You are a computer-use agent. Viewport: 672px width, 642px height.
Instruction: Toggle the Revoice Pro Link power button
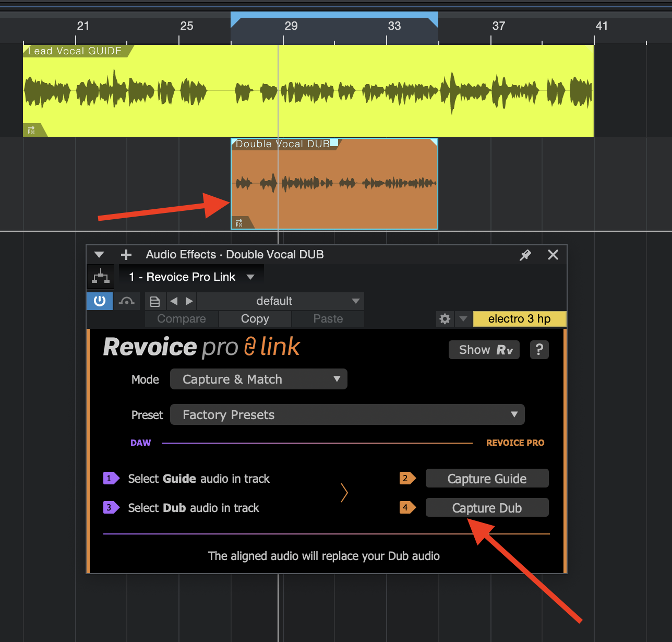[x=100, y=301]
